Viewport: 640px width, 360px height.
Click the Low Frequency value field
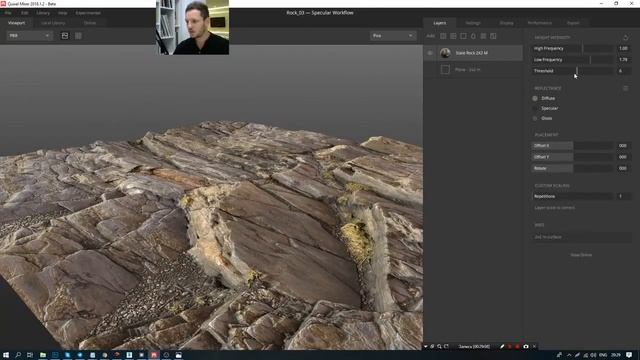tap(623, 60)
